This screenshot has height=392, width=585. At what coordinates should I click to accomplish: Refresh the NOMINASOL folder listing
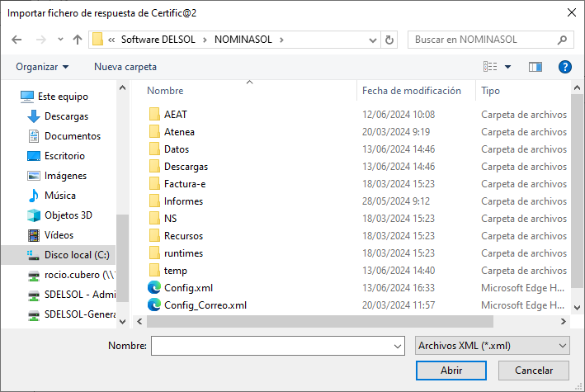389,40
